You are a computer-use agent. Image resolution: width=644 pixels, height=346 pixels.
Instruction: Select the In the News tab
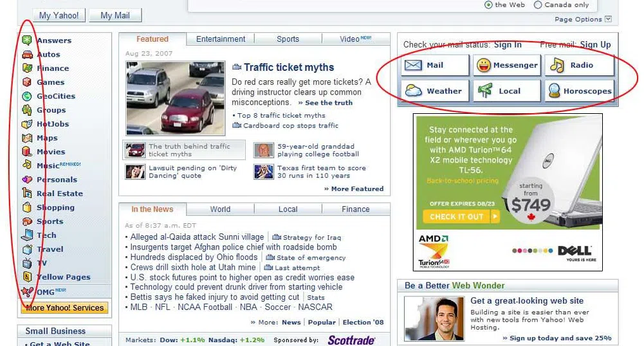pos(152,209)
